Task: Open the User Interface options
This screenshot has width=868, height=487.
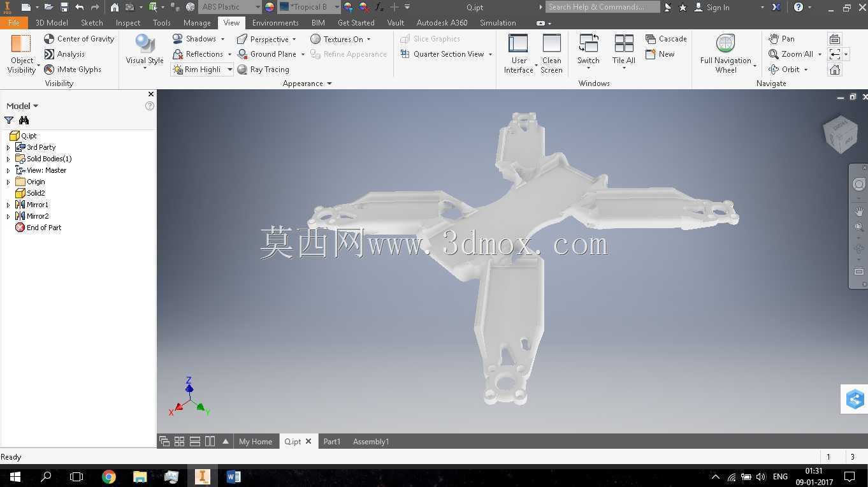Action: [518, 54]
